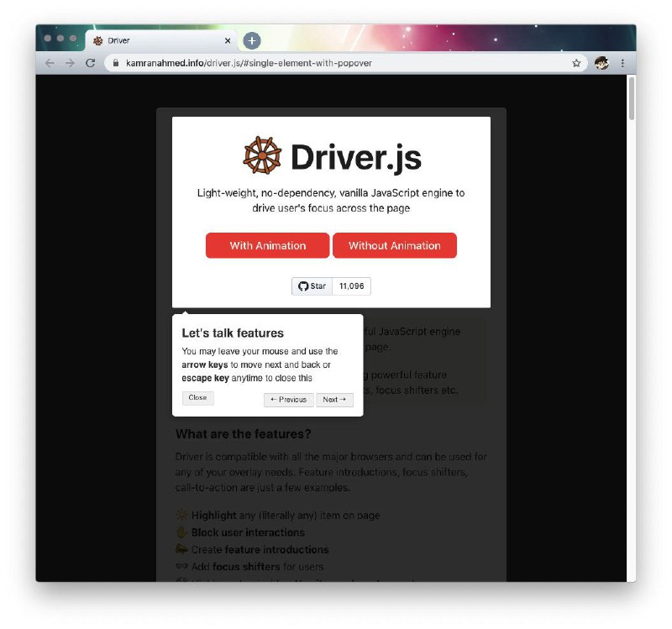The height and width of the screenshot is (629, 672).
Task: Click the Driver.js heading text
Action: (x=356, y=157)
